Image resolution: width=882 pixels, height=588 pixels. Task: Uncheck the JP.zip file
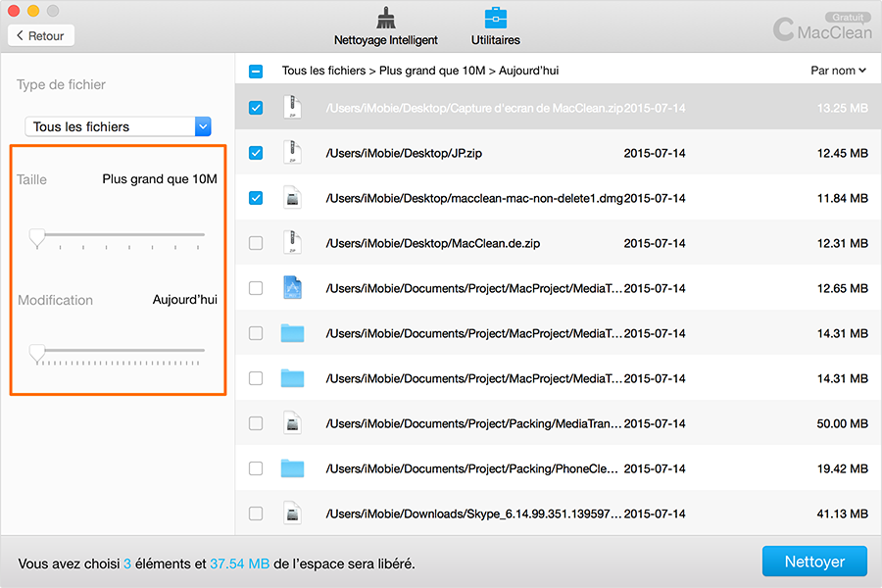[256, 153]
